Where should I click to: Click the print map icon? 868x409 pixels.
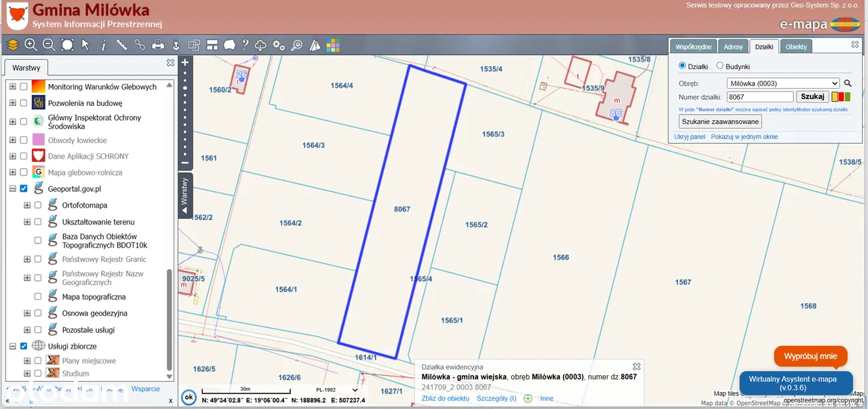158,45
